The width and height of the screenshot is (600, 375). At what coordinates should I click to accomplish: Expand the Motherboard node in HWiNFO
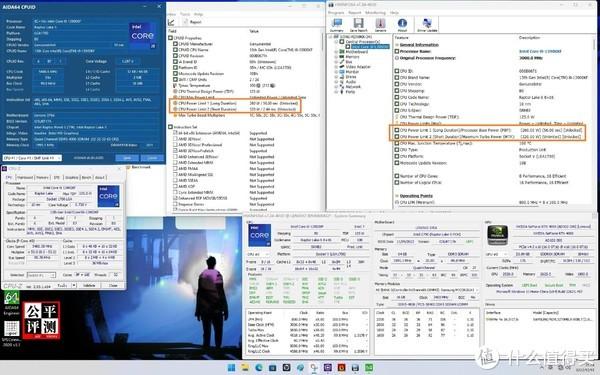(x=336, y=52)
